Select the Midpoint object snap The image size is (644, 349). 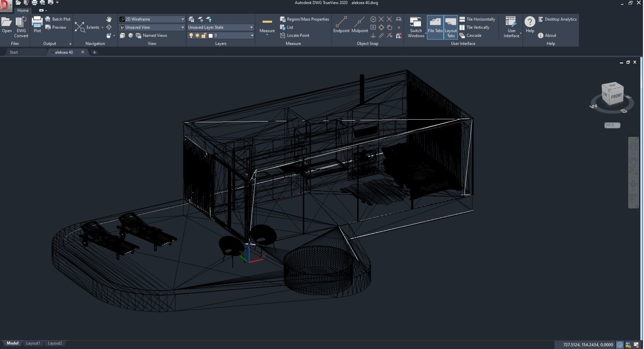tap(359, 25)
